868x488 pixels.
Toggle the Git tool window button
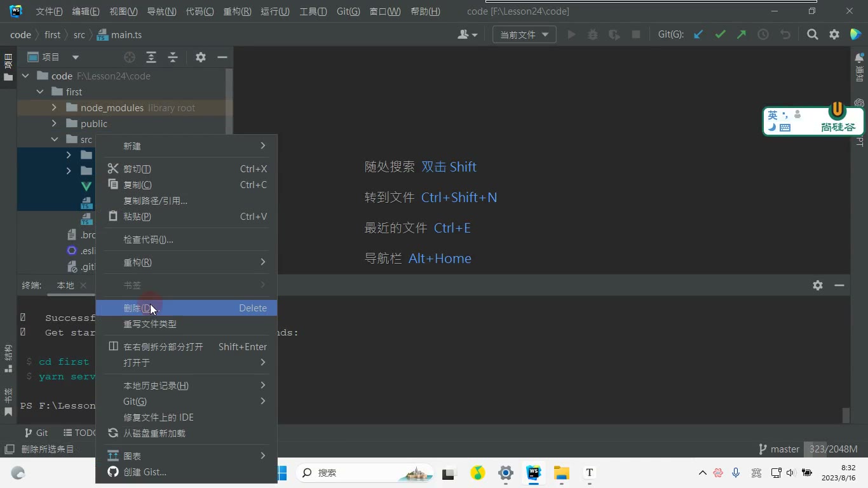(36, 433)
